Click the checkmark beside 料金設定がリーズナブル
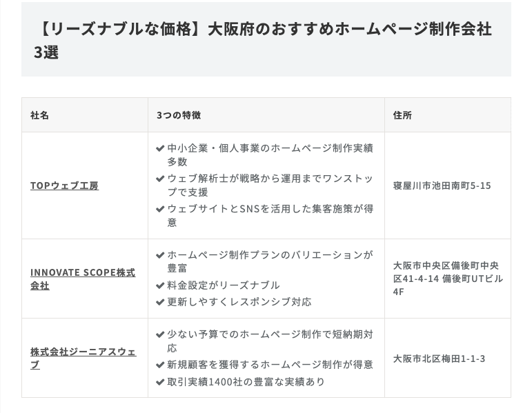The height and width of the screenshot is (413, 532). (x=161, y=285)
